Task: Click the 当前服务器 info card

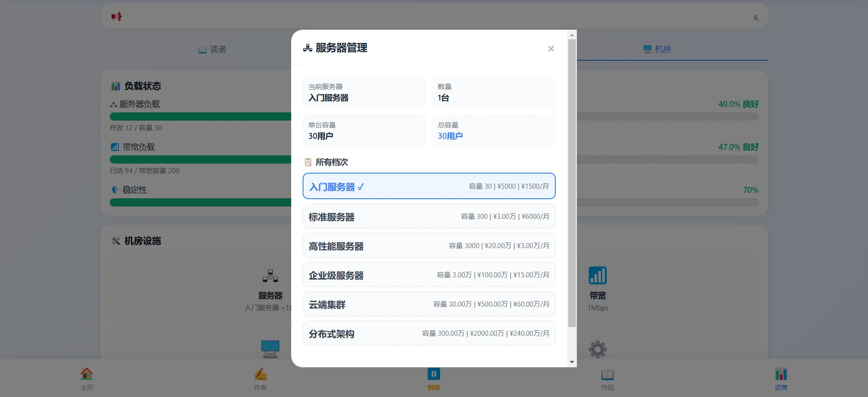Action: click(364, 92)
